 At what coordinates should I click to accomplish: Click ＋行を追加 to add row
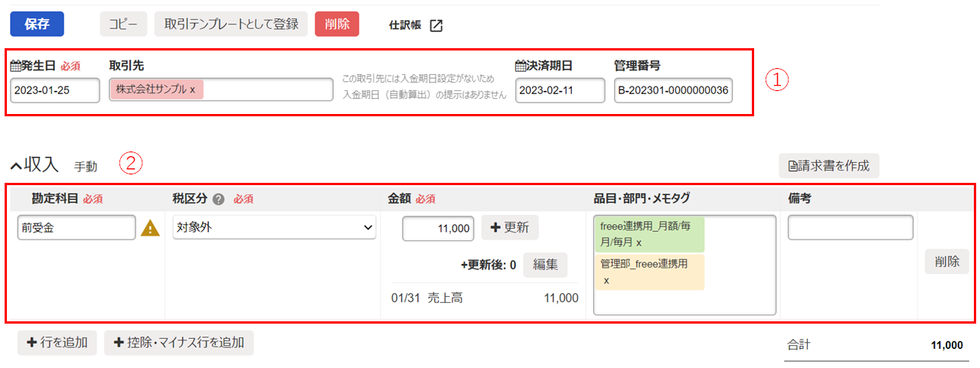coord(57,343)
